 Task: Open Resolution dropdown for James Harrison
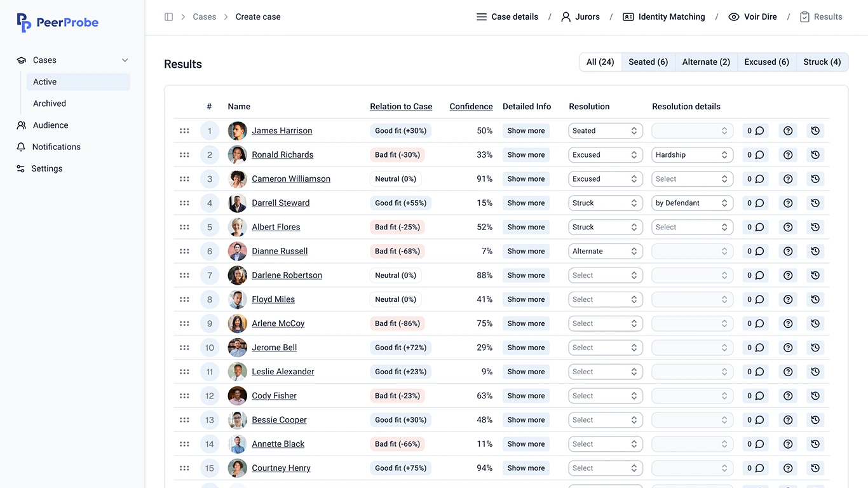[606, 131]
